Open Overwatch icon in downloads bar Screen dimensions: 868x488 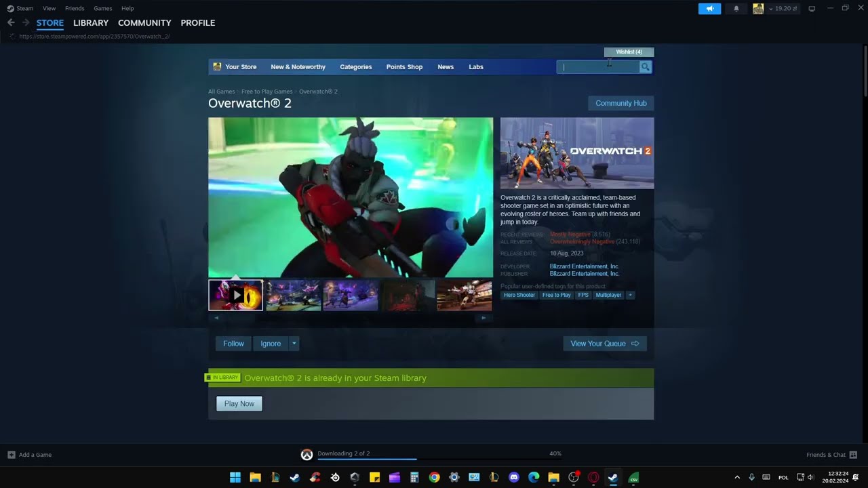coord(307,455)
